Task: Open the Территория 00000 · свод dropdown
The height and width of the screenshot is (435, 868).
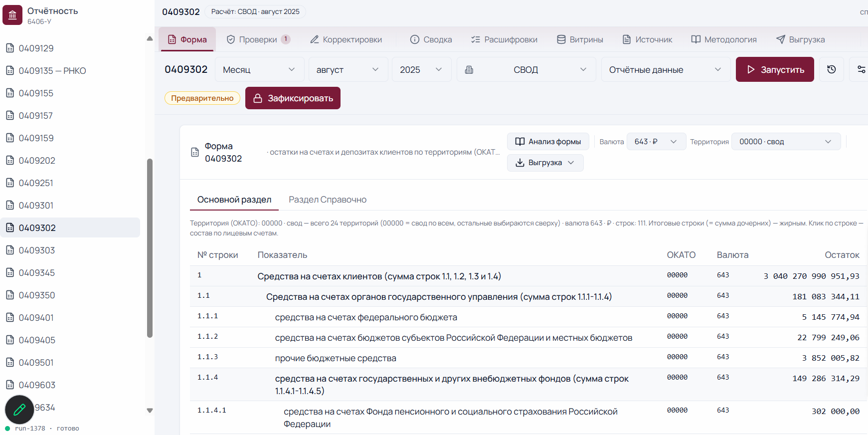Action: [x=786, y=142]
